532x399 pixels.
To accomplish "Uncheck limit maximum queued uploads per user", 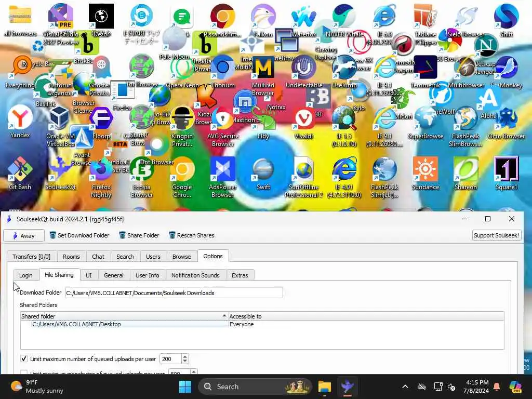I will coord(24,358).
